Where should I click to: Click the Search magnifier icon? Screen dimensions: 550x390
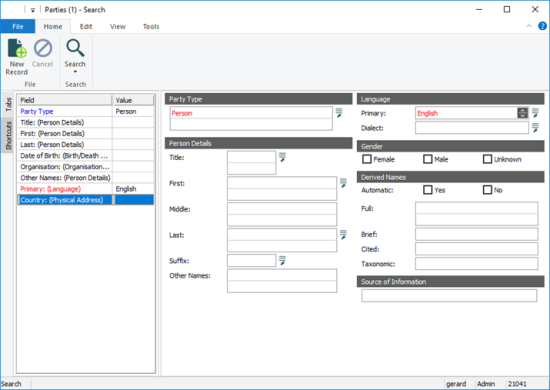coord(75,48)
